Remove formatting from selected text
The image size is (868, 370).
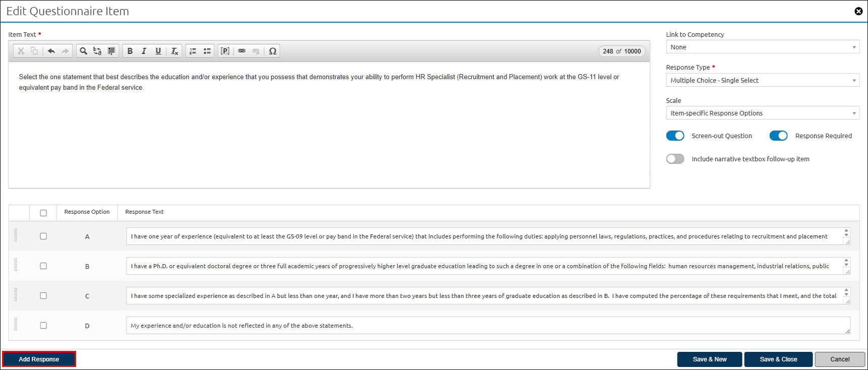pyautogui.click(x=174, y=51)
